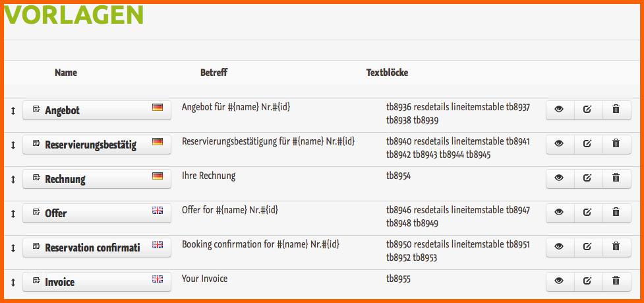The height and width of the screenshot is (303, 644).
Task: Click the Name column header
Action: coord(66,73)
